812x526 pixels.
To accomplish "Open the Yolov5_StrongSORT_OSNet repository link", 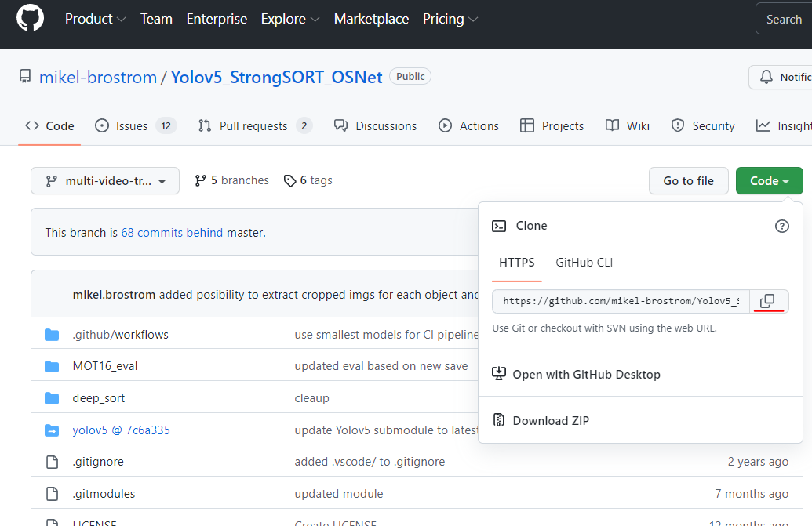I will click(276, 77).
